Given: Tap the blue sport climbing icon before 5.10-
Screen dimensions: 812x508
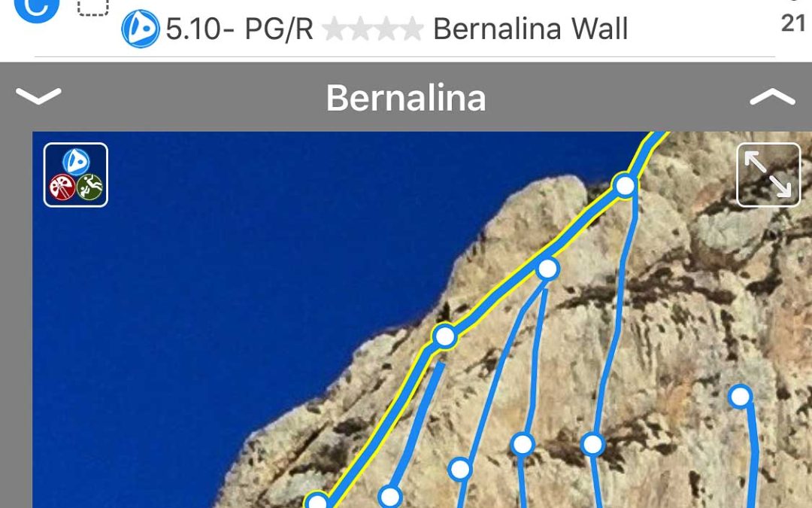Looking at the screenshot, I should (141, 29).
